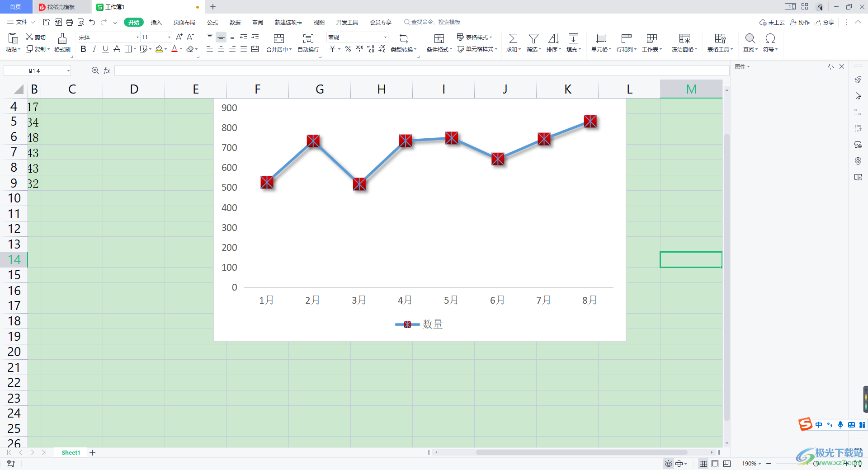Open new document tab with plus
The image size is (868, 470).
click(x=213, y=7)
